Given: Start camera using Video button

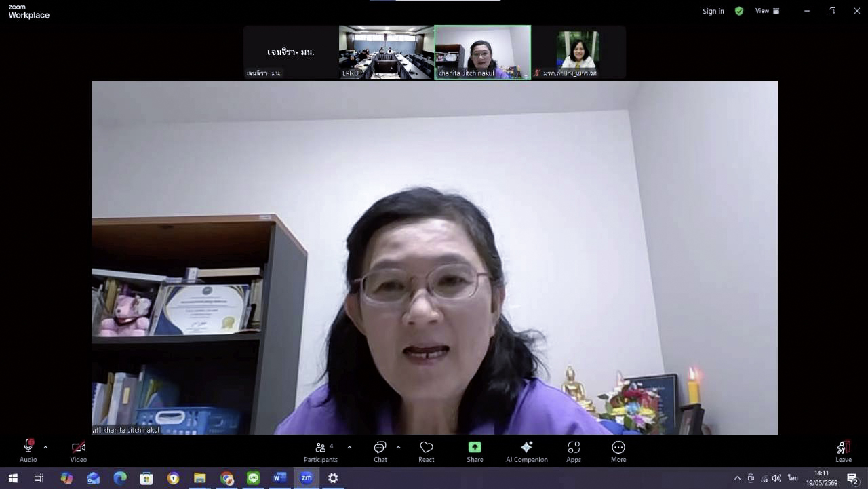Looking at the screenshot, I should [79, 450].
